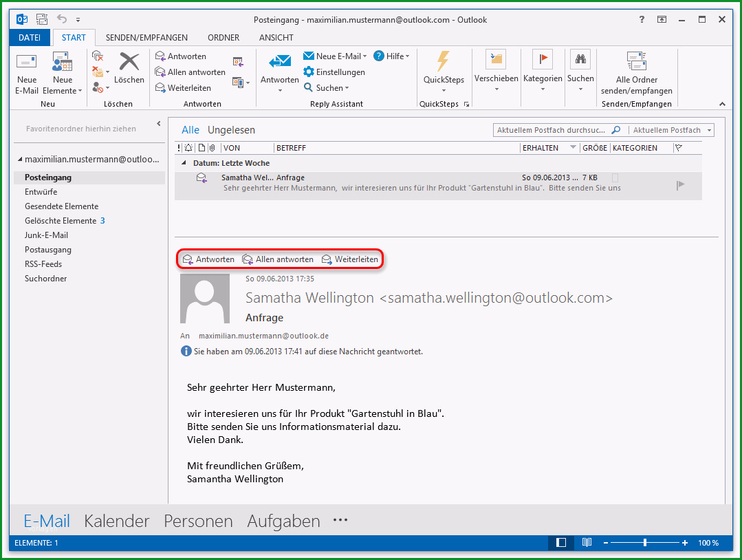Switch to the ORDNER tab
This screenshot has height=560, width=742.
pyautogui.click(x=223, y=37)
